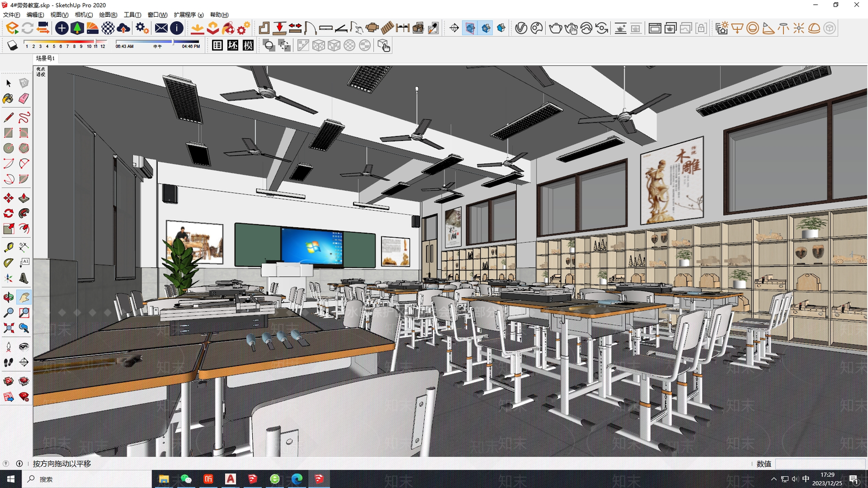Select the Freehand drawing tool
868x488 pixels.
24,117
